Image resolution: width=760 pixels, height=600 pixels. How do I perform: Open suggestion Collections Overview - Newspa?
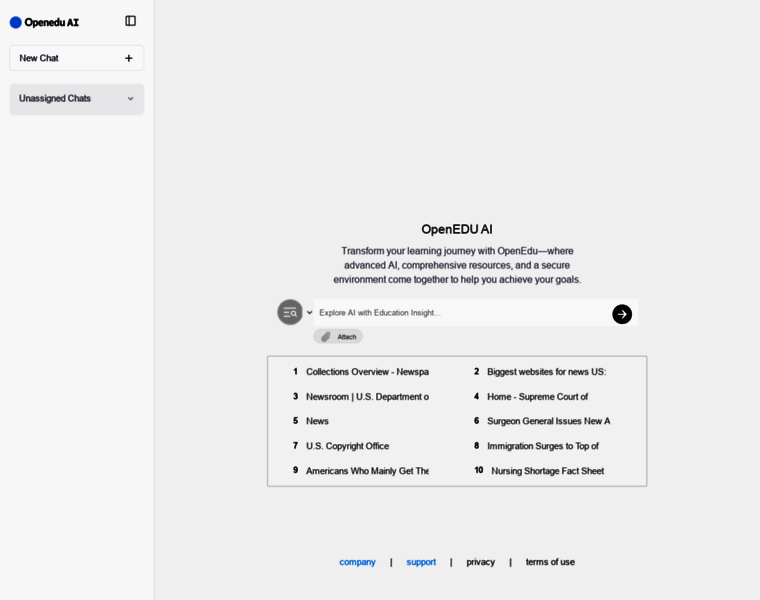click(367, 372)
